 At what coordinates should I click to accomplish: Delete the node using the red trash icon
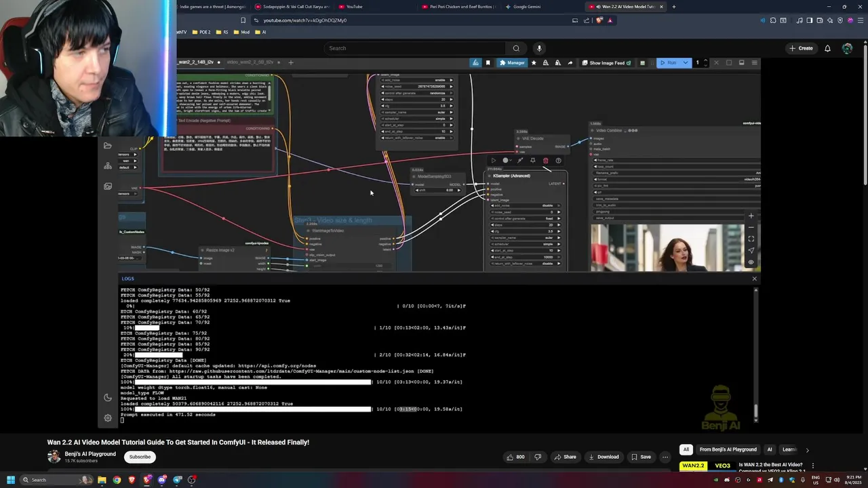pos(546,161)
